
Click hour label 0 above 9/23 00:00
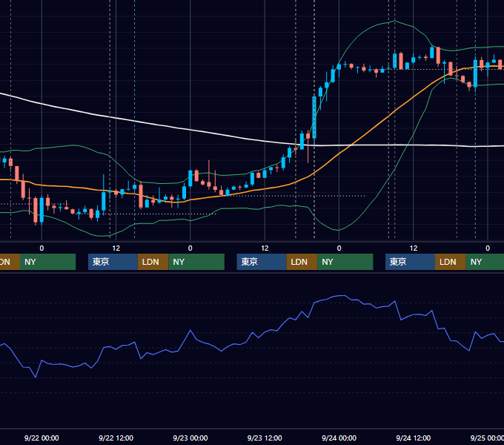tap(190, 248)
